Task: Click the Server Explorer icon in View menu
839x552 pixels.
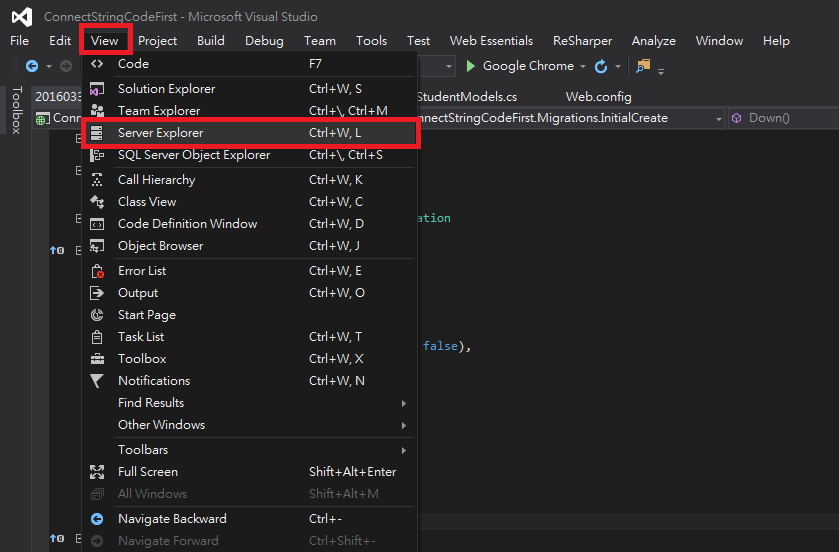Action: tap(96, 133)
